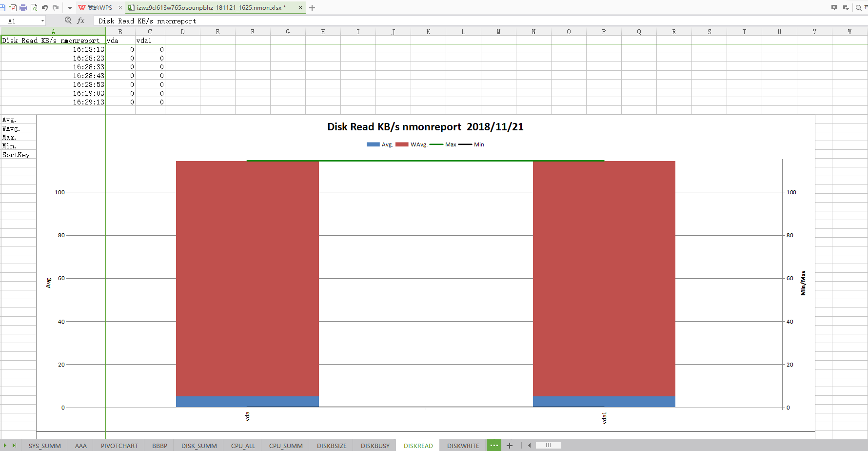Switch to the DISKWRITE sheet tab

point(463,446)
